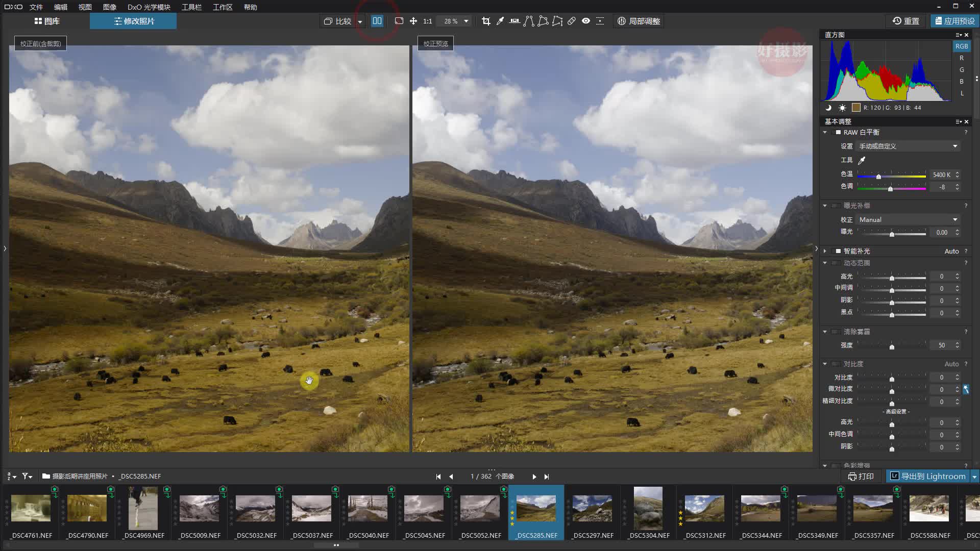The width and height of the screenshot is (980, 551).
Task: Select the repair (band-aid) tool
Action: coord(572,21)
